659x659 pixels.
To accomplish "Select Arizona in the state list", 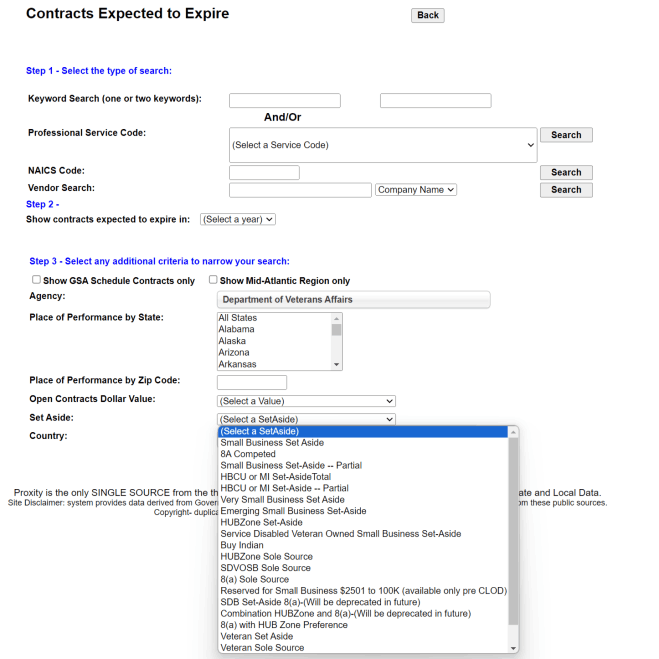I will coord(274,352).
